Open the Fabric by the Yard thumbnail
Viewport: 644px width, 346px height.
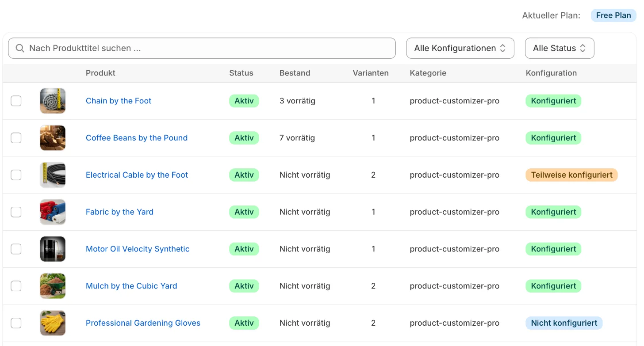coord(53,212)
